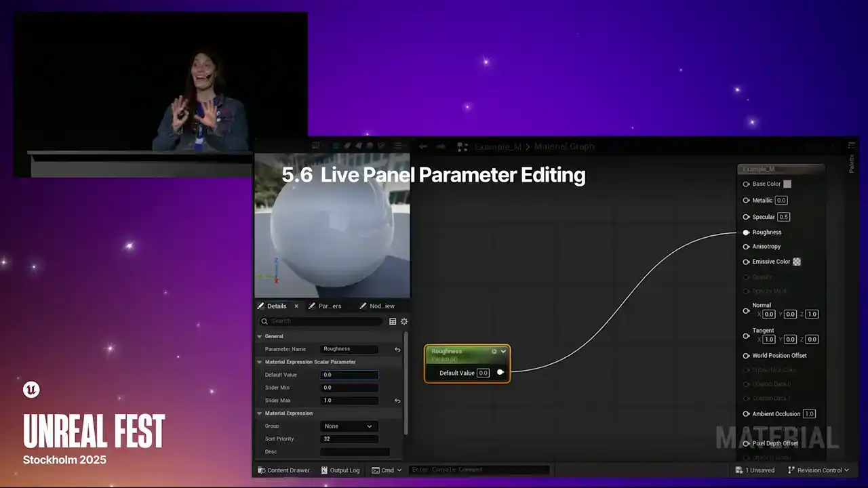868x488 pixels.
Task: Click the Roughness input pin on Example_M
Action: click(746, 232)
